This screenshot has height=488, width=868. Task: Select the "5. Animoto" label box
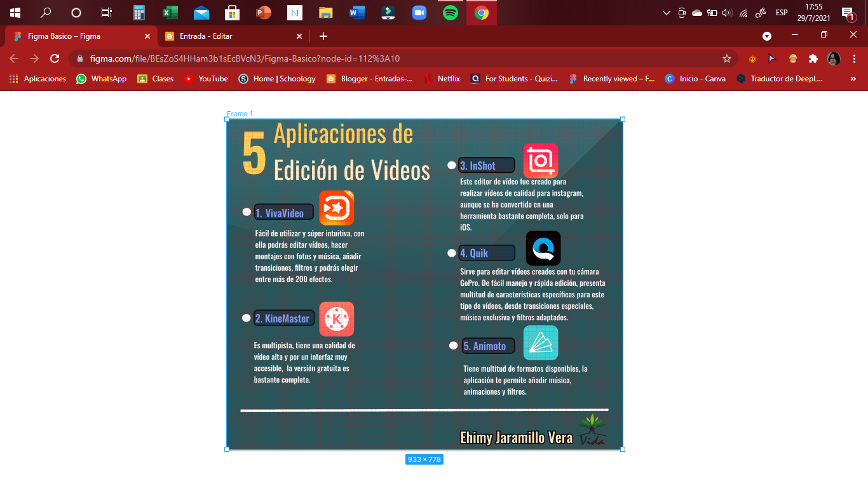pos(488,346)
